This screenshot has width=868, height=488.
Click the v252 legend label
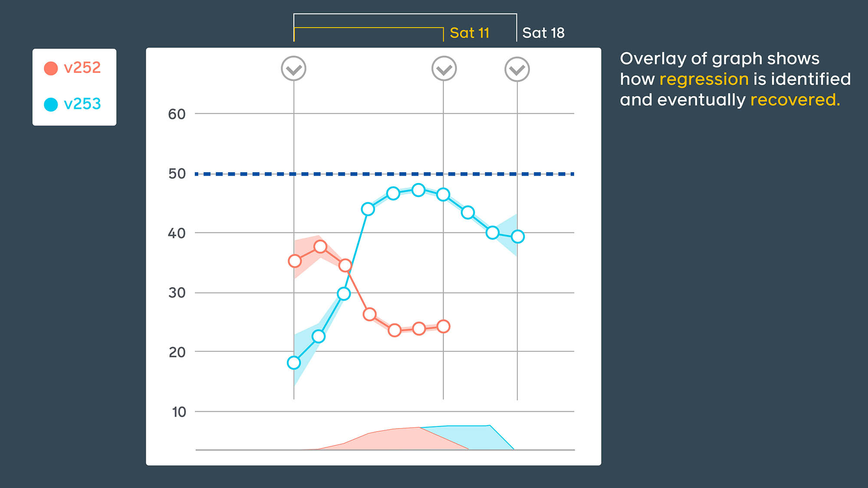[x=82, y=68]
